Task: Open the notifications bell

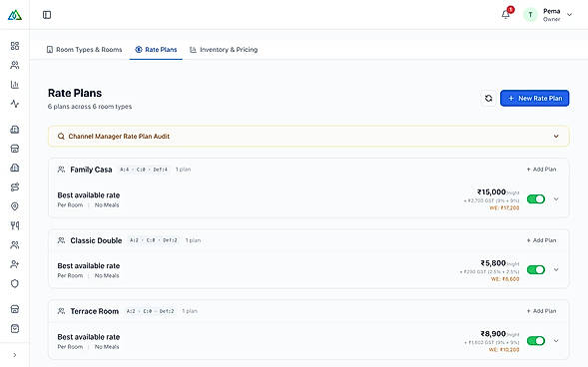Action: 505,15
